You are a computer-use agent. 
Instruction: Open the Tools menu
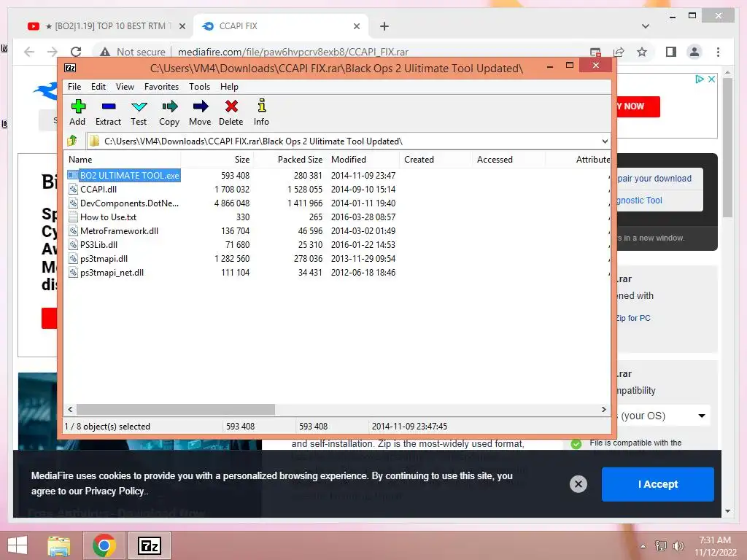199,87
